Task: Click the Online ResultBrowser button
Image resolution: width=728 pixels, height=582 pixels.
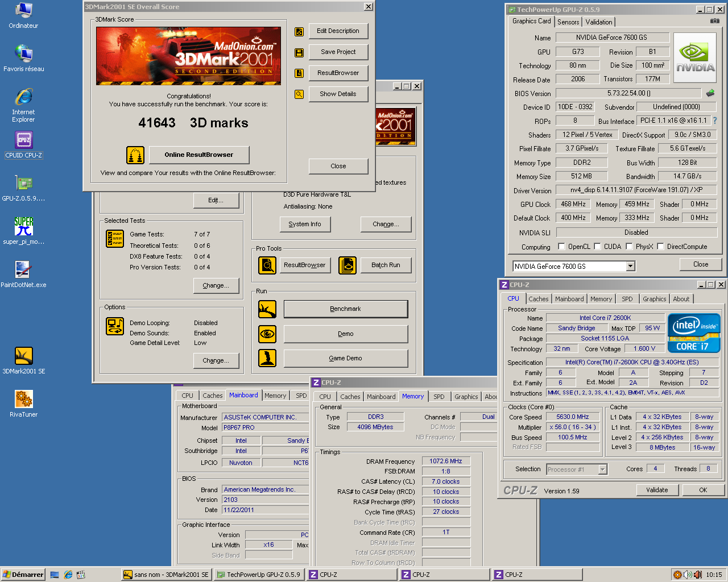Action: click(x=199, y=155)
